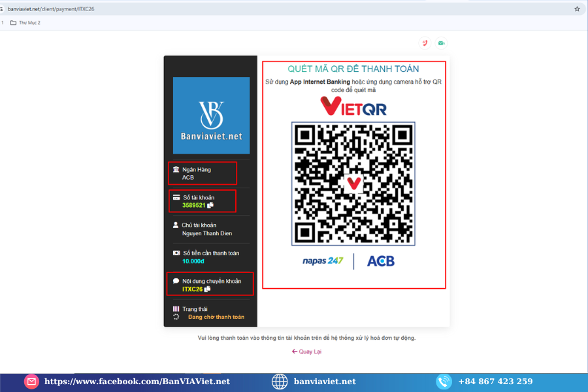Open the Facebook BanVIAViet link in footer

point(137,382)
